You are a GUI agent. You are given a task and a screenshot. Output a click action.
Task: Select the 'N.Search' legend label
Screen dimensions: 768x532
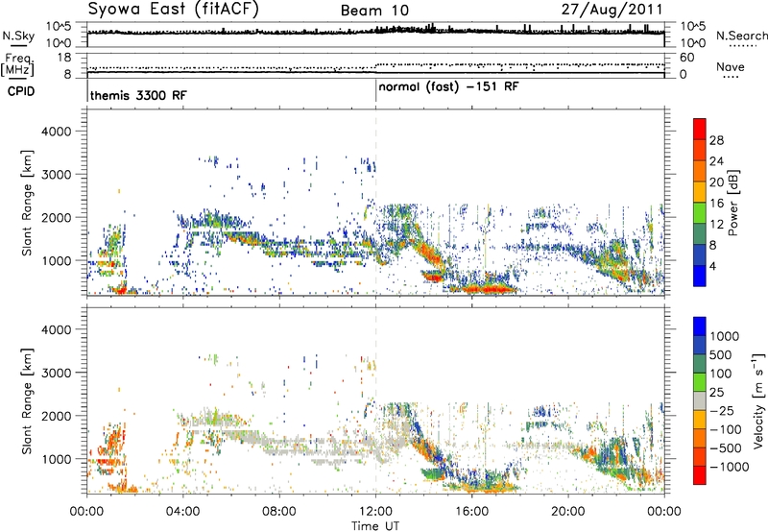(x=742, y=36)
